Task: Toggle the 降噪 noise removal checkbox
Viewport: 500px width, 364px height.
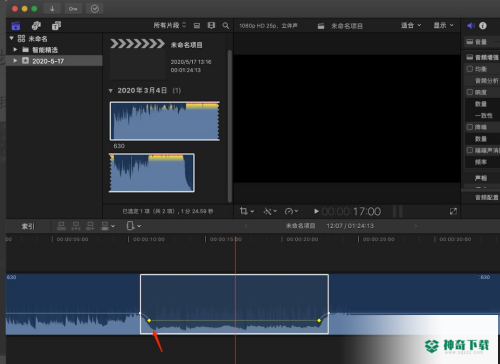Action: point(470,127)
